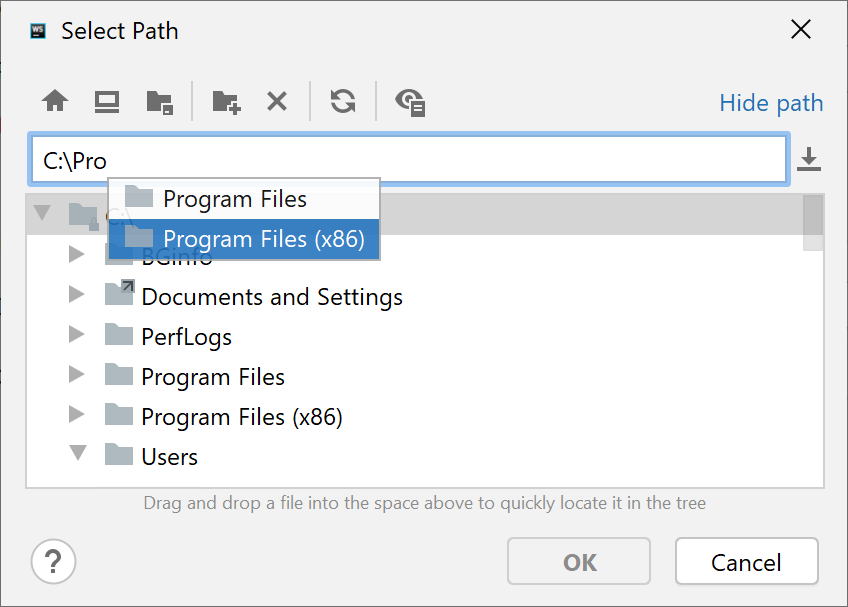Click the tree's vertical scrollbar thumb
Viewport: 848px width, 607px height.
click(813, 222)
